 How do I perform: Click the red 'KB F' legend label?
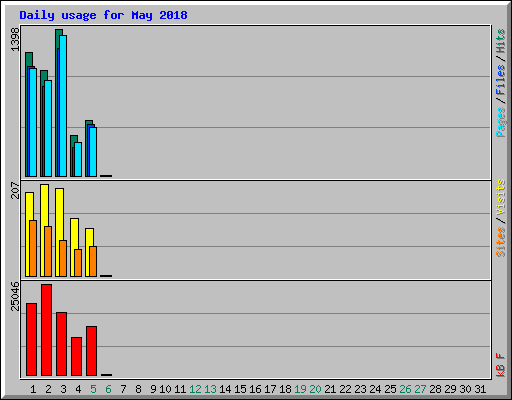[501, 365]
